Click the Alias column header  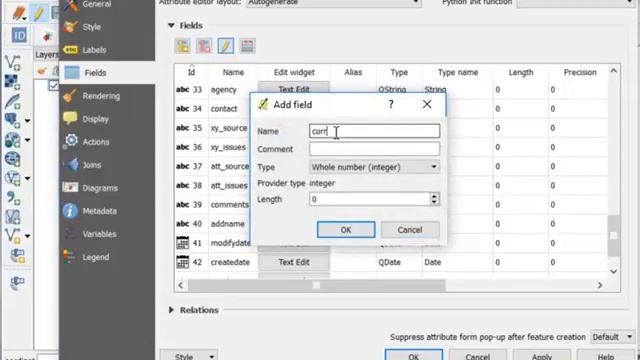point(353,72)
